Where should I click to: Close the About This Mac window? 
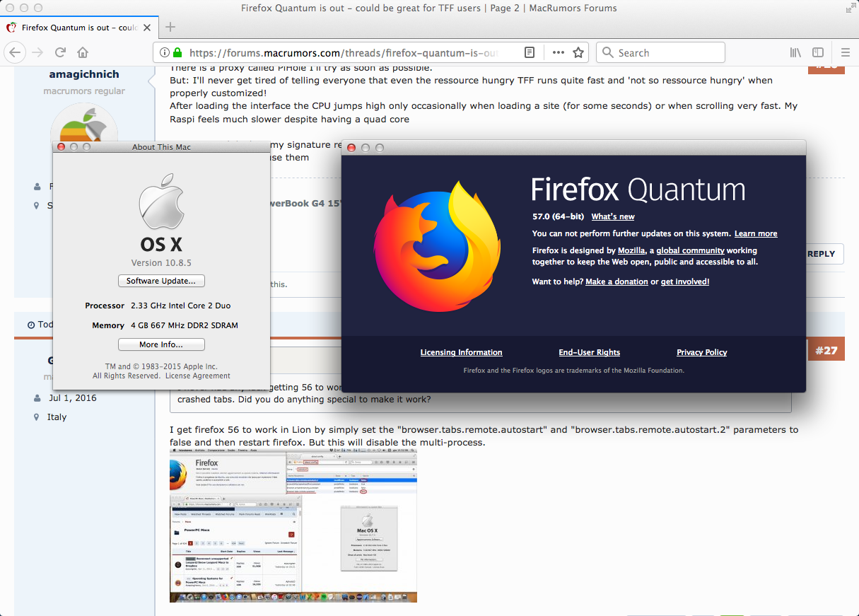click(61, 147)
